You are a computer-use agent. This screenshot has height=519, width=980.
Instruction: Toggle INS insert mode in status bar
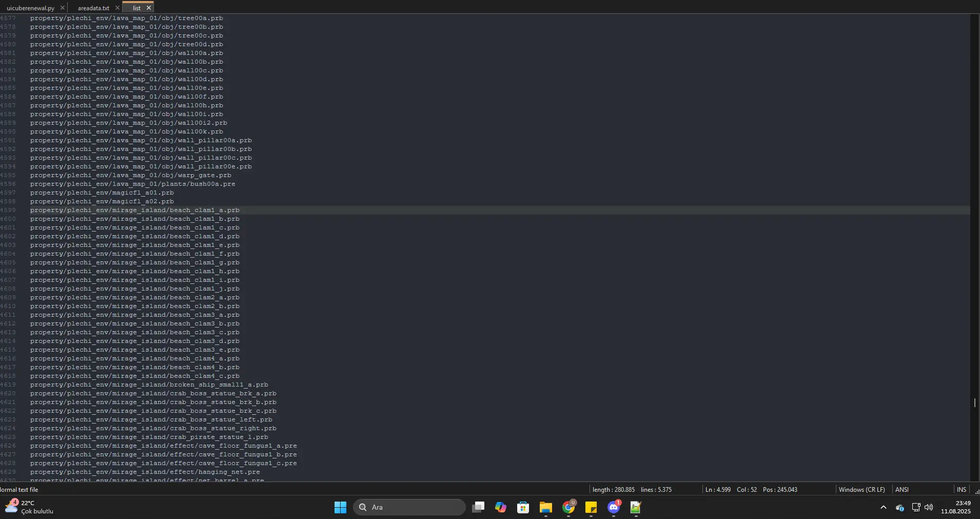pyautogui.click(x=961, y=490)
